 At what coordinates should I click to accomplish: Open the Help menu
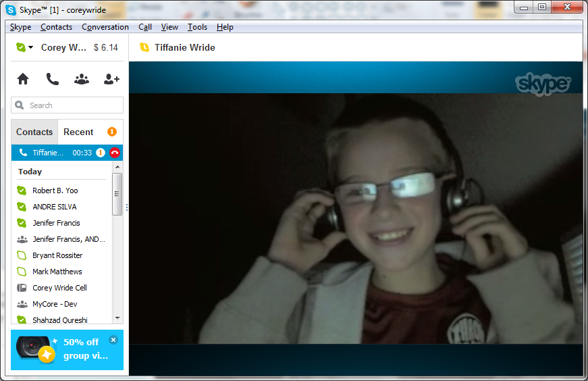225,27
